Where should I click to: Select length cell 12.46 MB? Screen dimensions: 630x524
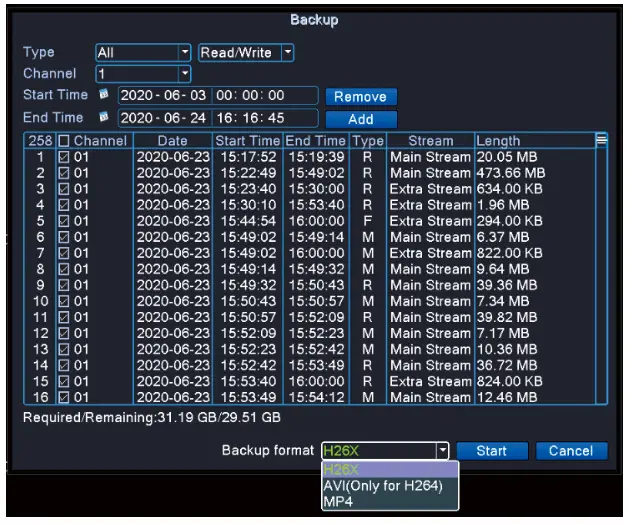point(507,397)
